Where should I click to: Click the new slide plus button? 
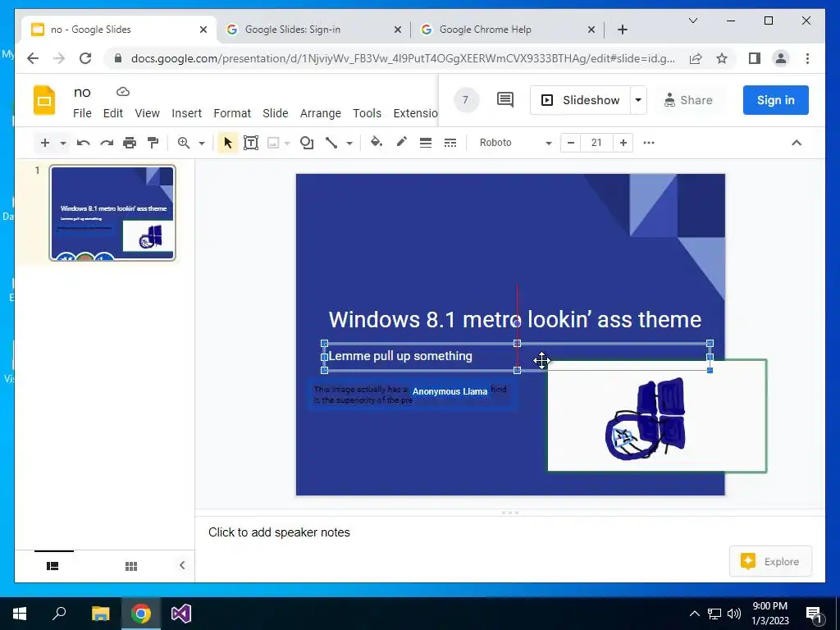45,143
